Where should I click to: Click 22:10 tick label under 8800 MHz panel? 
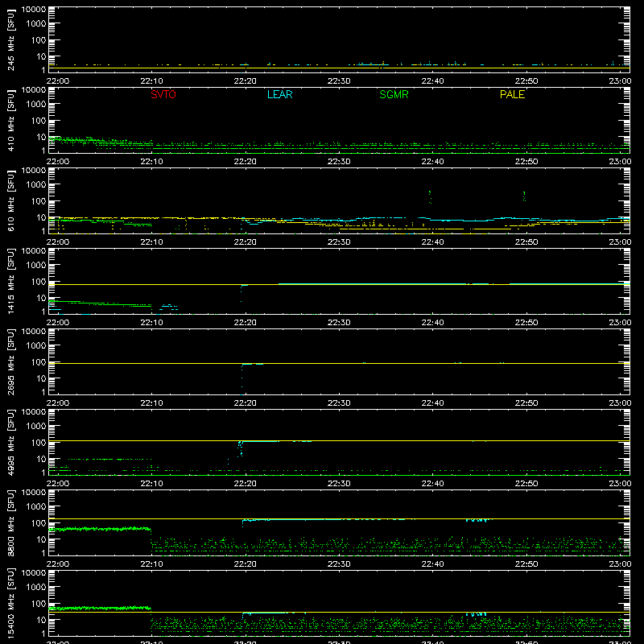coord(151,564)
